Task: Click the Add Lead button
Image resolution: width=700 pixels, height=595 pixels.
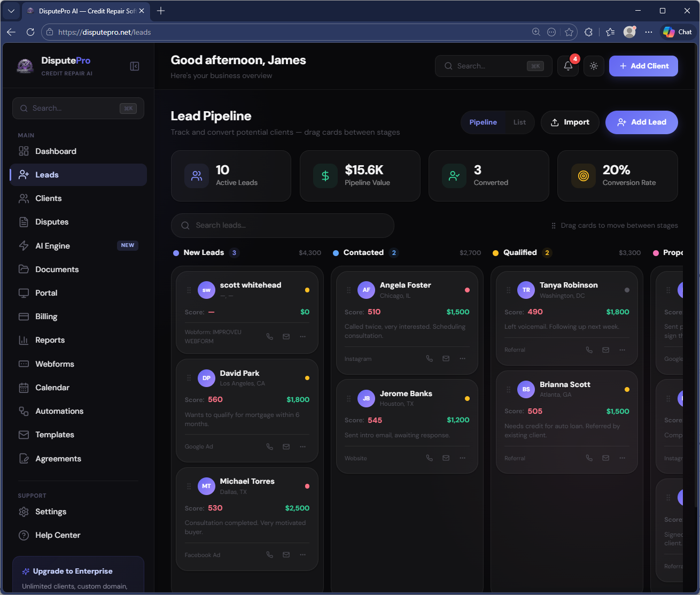Action: tap(641, 122)
